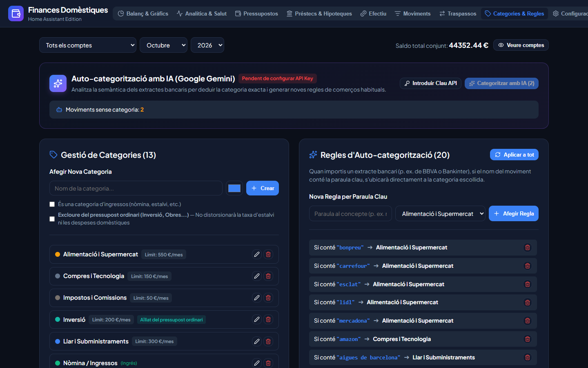Screen dimensions: 588x368
Task: Click Introduir Clau API button
Action: [x=430, y=83]
